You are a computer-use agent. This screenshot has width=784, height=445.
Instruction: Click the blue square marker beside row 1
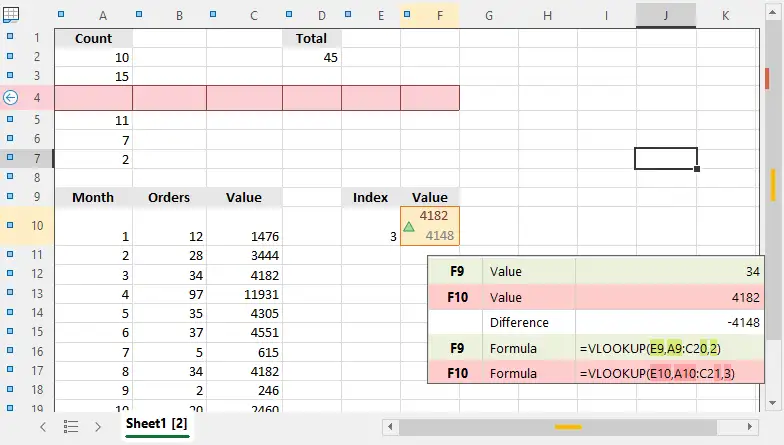tap(10, 36)
